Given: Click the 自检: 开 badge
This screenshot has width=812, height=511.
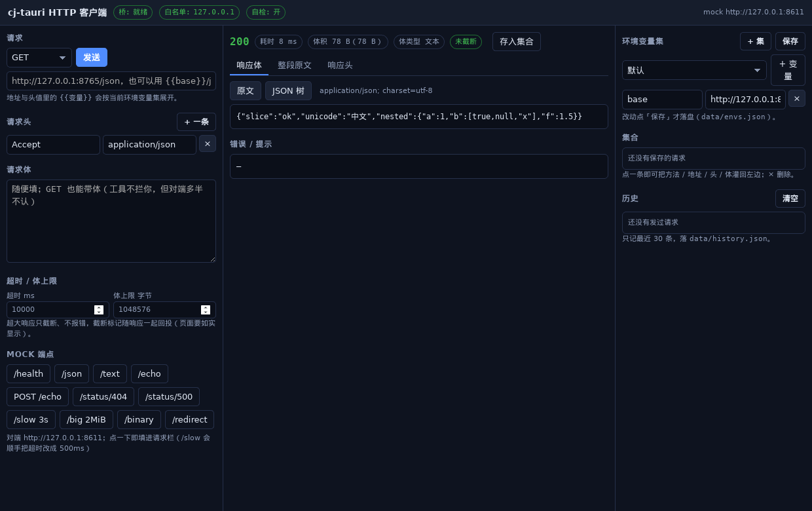Looking at the screenshot, I should point(266,12).
